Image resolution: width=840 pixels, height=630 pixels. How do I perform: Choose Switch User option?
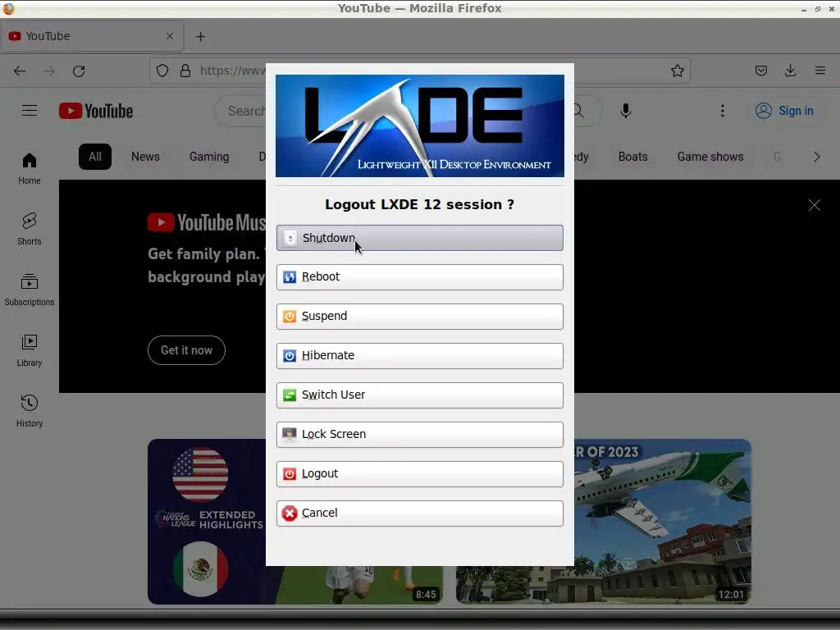point(419,395)
